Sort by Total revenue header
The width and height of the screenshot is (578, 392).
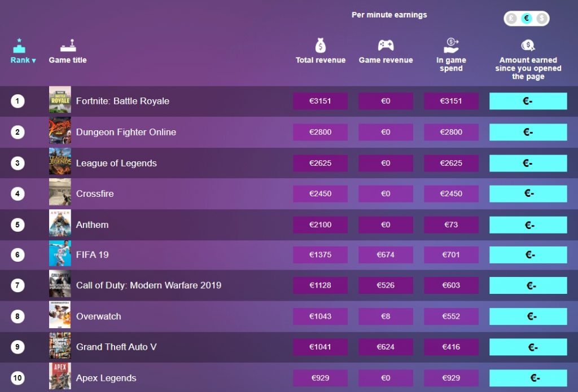pyautogui.click(x=321, y=60)
